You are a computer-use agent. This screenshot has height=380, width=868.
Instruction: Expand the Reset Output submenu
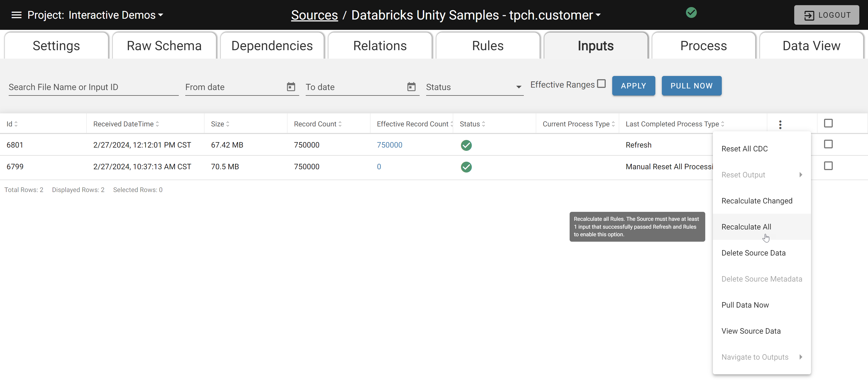(761, 175)
